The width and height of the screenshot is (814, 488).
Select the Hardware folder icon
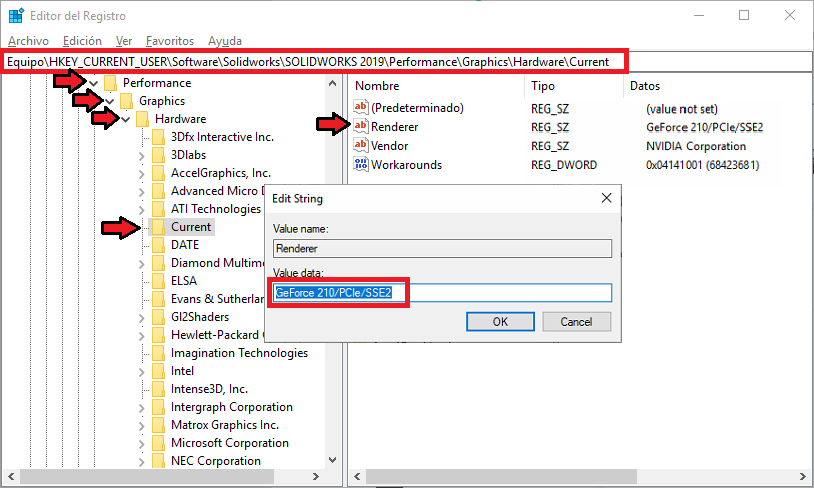(x=143, y=119)
